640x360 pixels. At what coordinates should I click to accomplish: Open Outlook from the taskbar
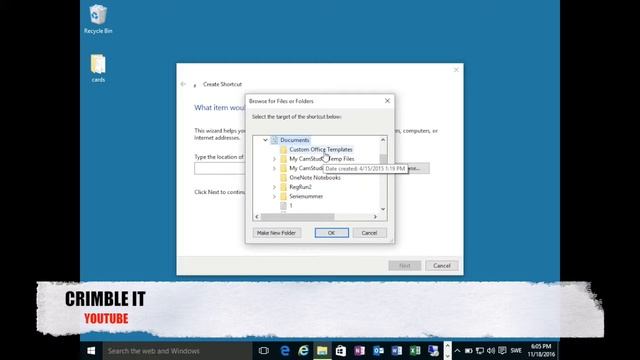378,351
